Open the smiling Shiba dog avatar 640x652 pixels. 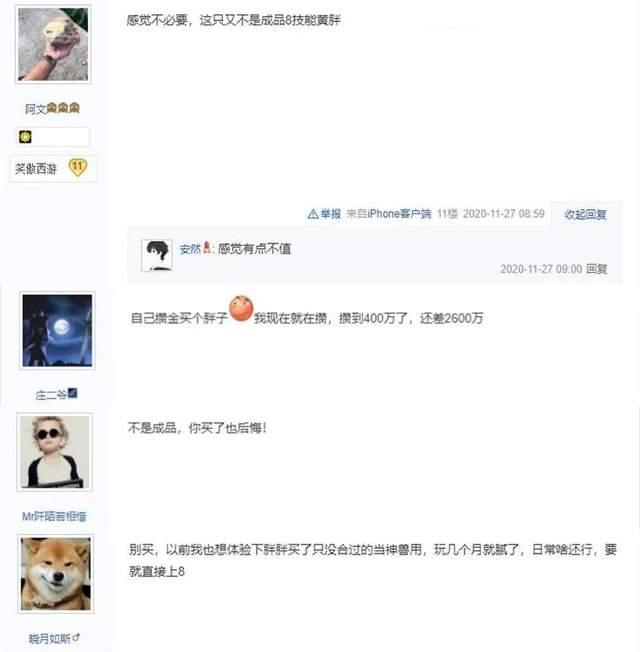point(56,574)
